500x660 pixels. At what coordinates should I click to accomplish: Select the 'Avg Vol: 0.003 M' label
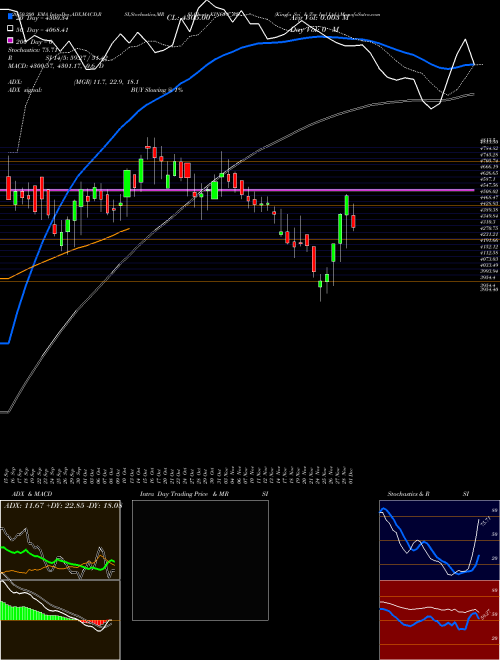(x=320, y=18)
